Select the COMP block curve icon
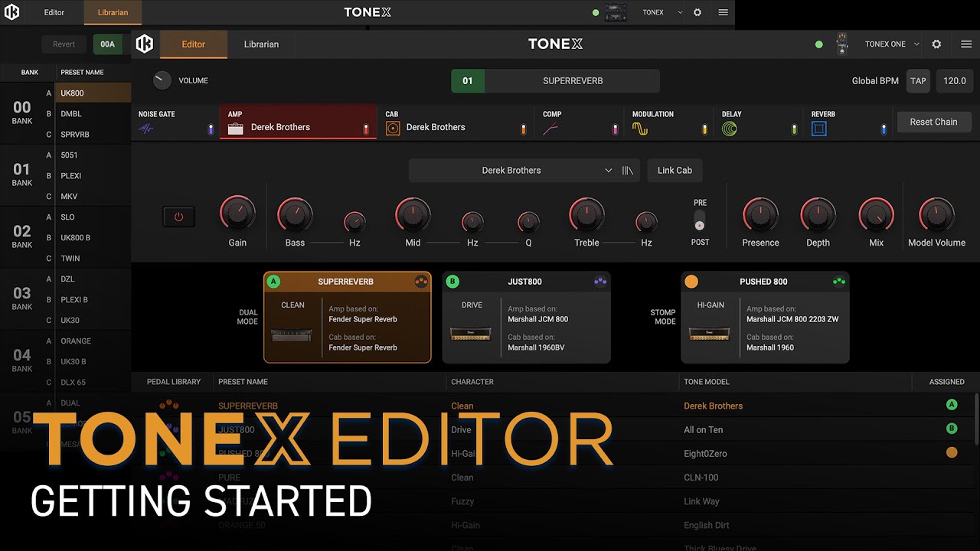Screen dimensions: 980x551 [x=550, y=129]
